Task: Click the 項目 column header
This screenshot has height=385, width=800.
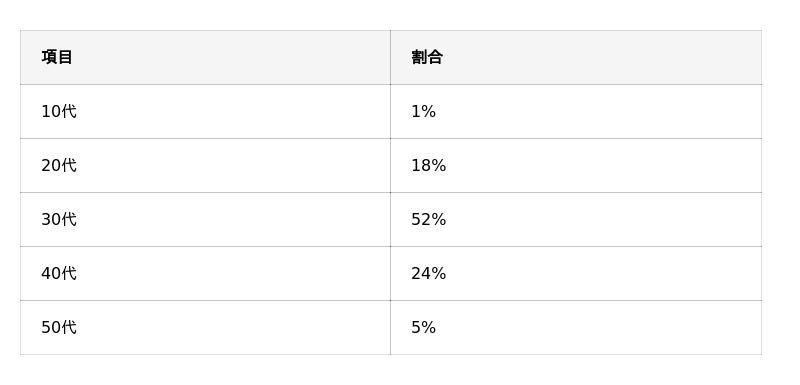Action: tap(57, 57)
